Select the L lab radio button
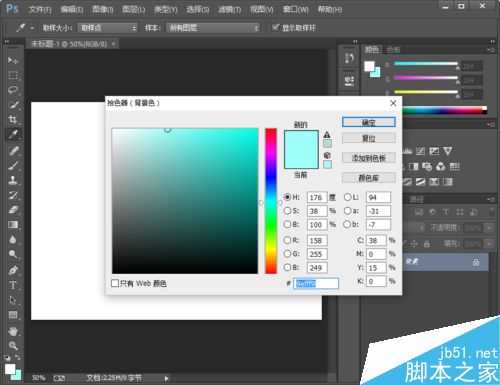 (x=347, y=197)
